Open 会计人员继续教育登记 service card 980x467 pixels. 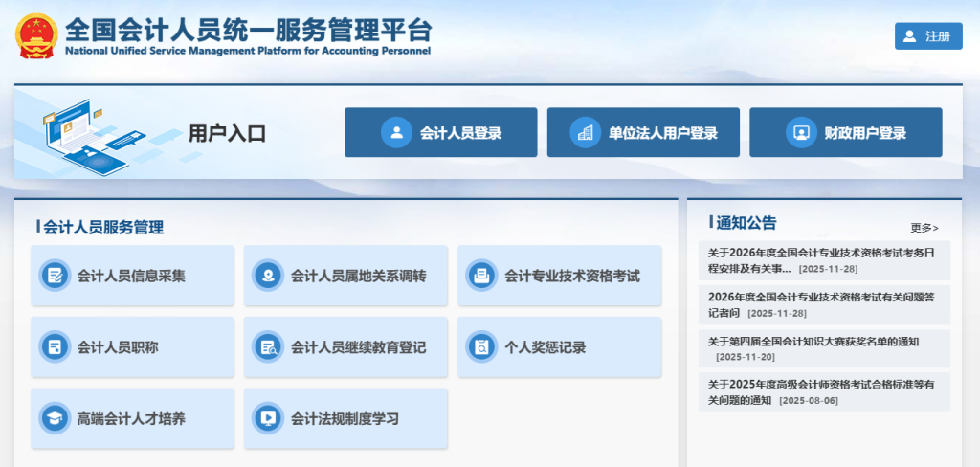[345, 347]
